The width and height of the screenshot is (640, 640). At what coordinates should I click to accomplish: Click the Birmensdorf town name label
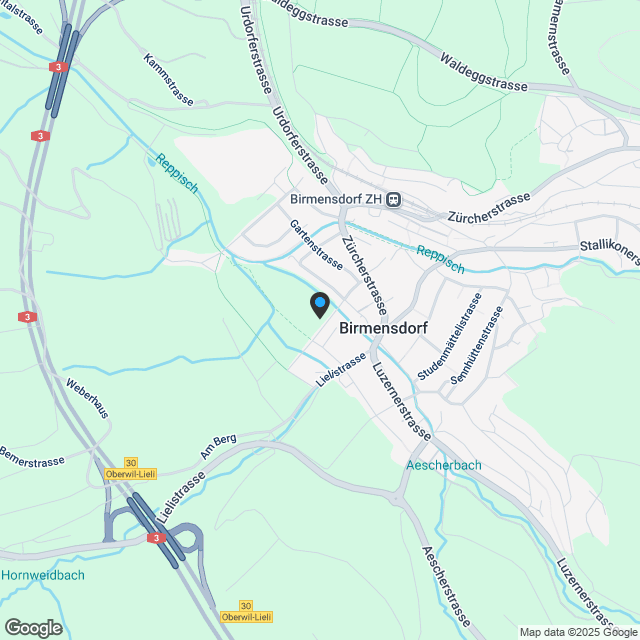[x=383, y=328]
